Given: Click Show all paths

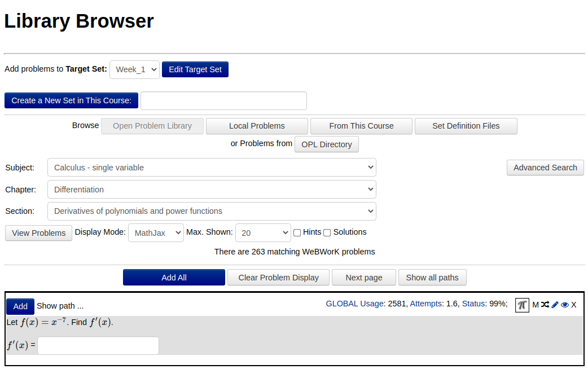Looking at the screenshot, I should pos(432,278).
